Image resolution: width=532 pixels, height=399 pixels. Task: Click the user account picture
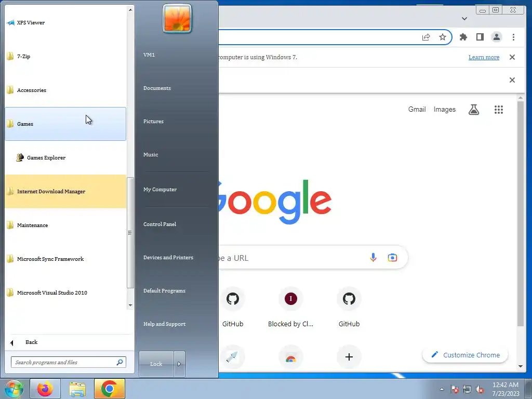pos(177,19)
